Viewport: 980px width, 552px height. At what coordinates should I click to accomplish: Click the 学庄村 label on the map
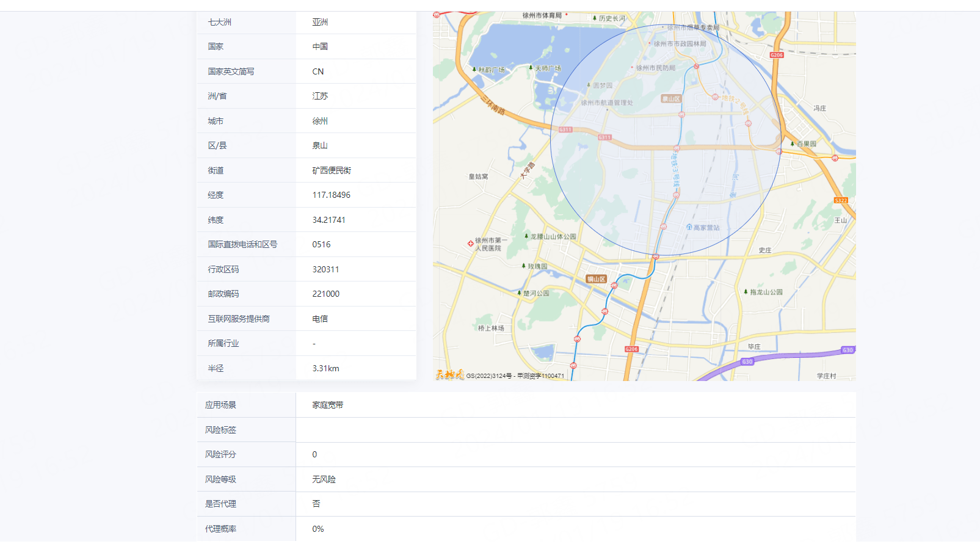click(827, 376)
